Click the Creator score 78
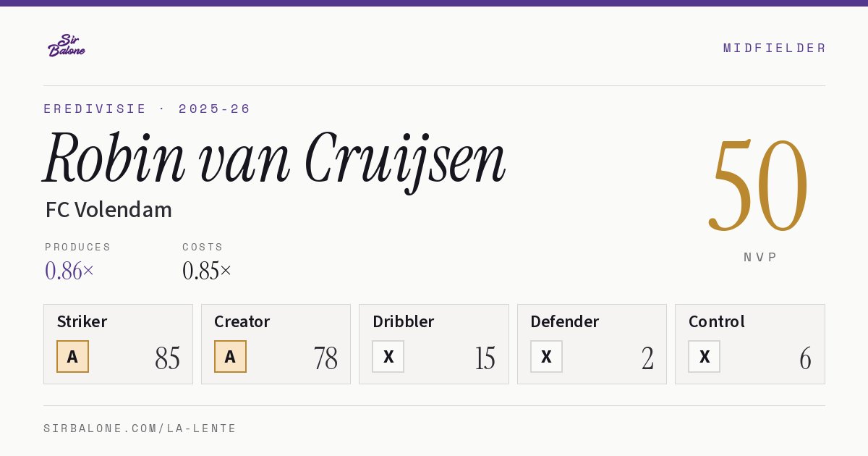This screenshot has width=868, height=456. [325, 358]
